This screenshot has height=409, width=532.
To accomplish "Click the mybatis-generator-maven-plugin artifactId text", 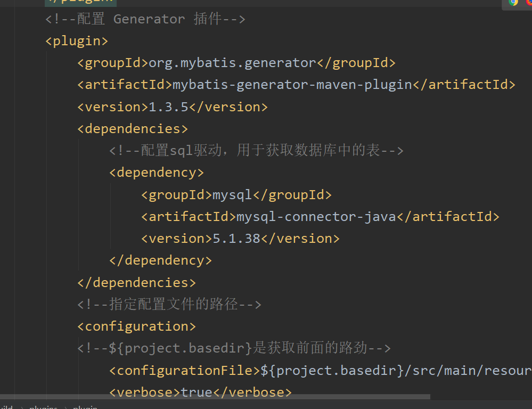I will pos(292,85).
